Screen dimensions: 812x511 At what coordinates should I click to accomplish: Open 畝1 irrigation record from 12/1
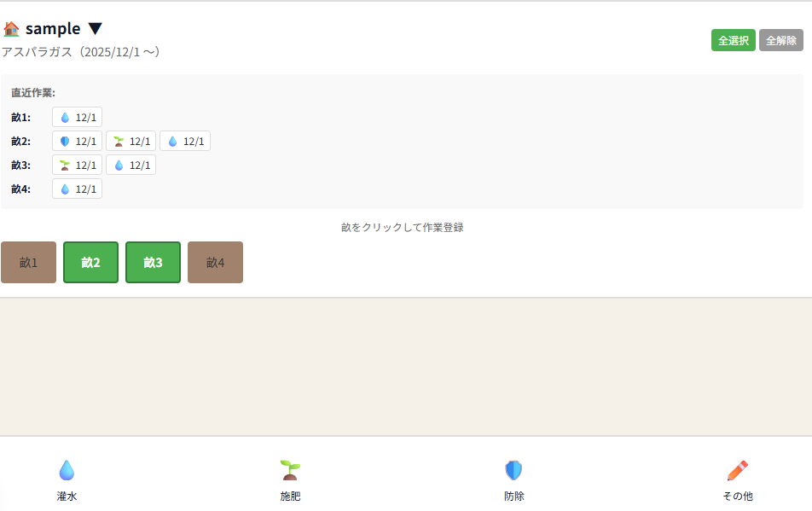click(77, 118)
